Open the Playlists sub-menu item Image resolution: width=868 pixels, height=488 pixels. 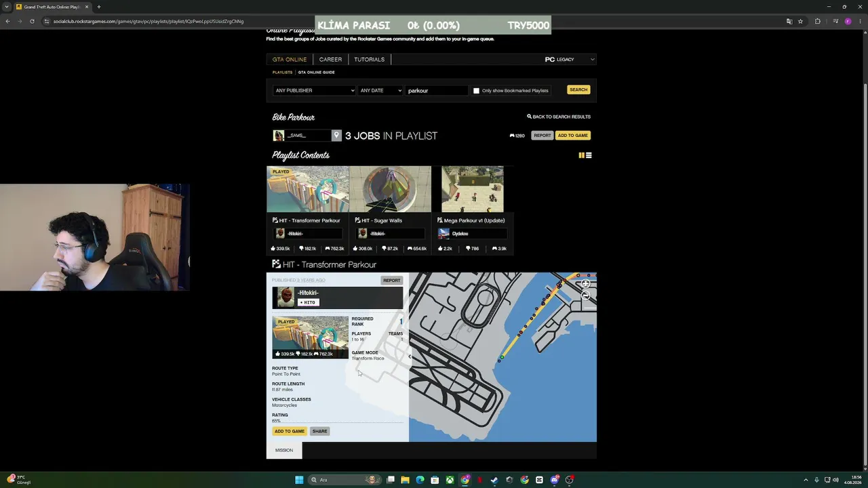pos(282,73)
